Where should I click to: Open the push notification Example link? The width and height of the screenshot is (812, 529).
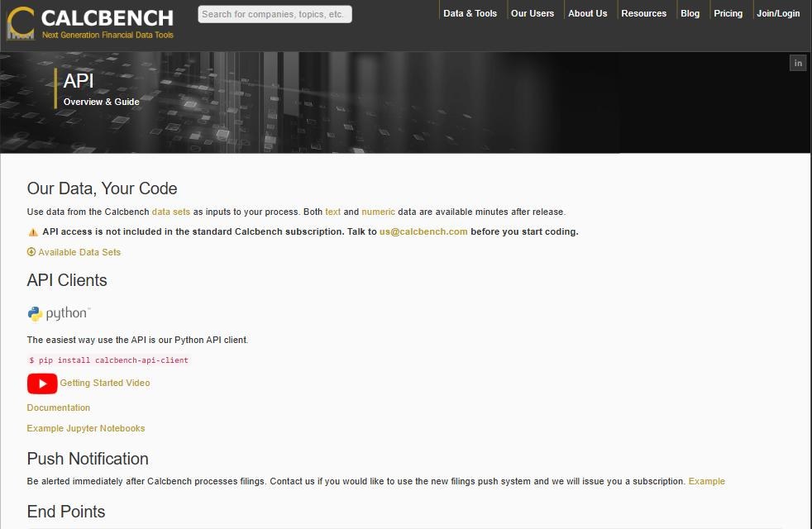click(x=706, y=481)
